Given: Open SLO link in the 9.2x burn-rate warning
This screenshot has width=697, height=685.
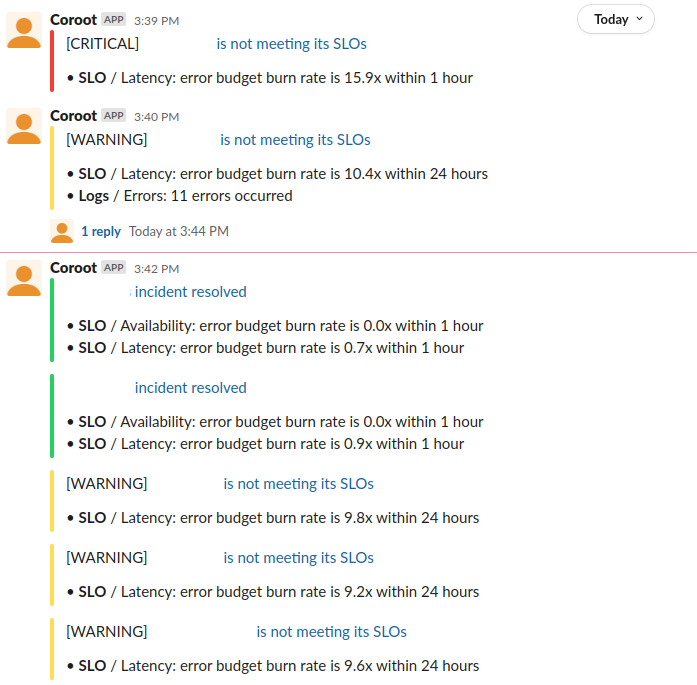Looking at the screenshot, I should (298, 558).
